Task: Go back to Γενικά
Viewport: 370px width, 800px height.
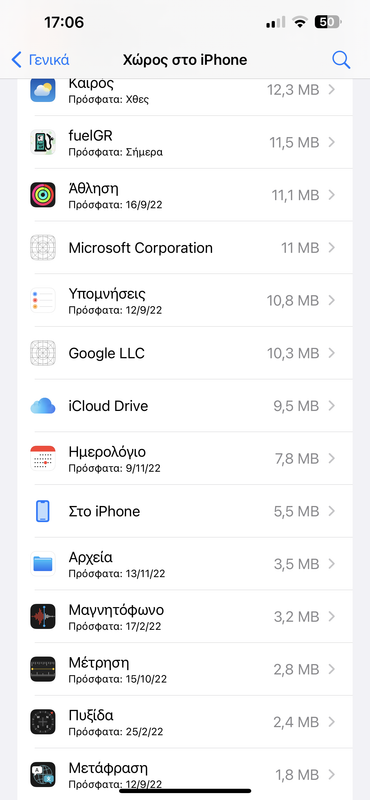Action: 40,60
